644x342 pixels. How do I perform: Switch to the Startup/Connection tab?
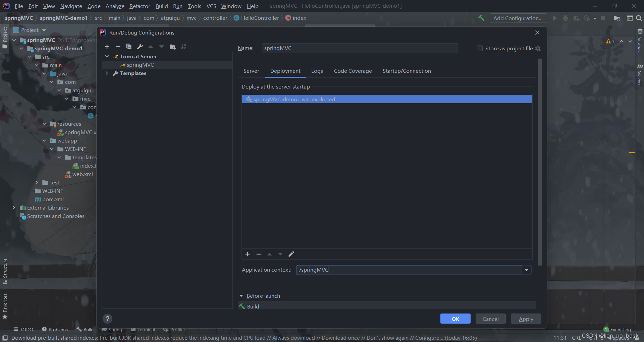pos(407,71)
